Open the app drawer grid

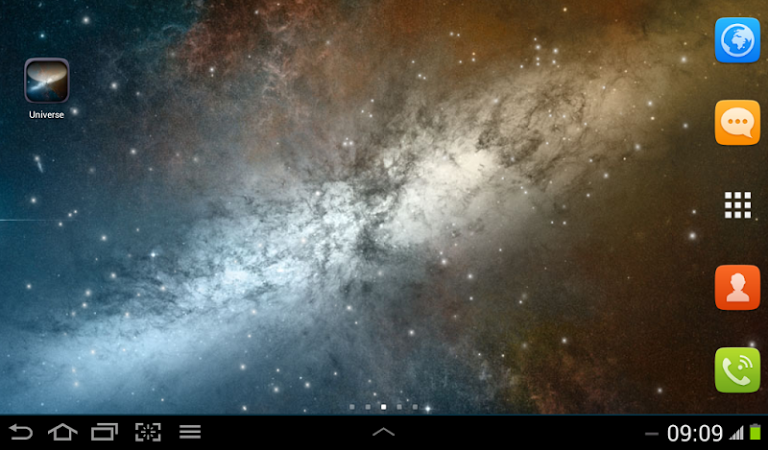[737, 205]
